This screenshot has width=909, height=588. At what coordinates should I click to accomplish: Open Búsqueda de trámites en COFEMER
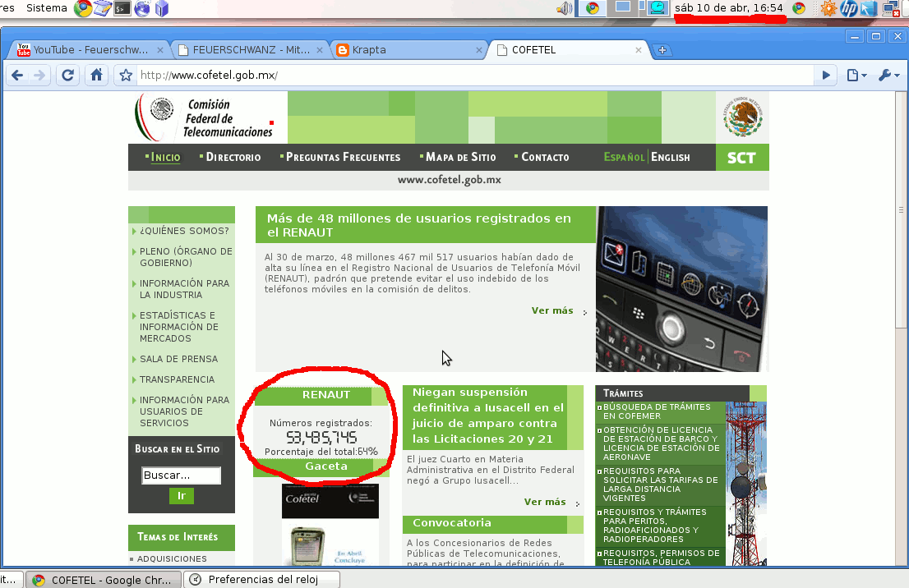tap(657, 411)
